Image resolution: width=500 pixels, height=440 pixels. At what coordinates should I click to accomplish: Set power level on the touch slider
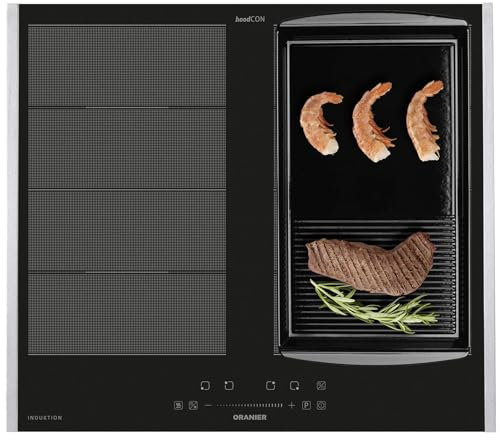tap(250, 405)
